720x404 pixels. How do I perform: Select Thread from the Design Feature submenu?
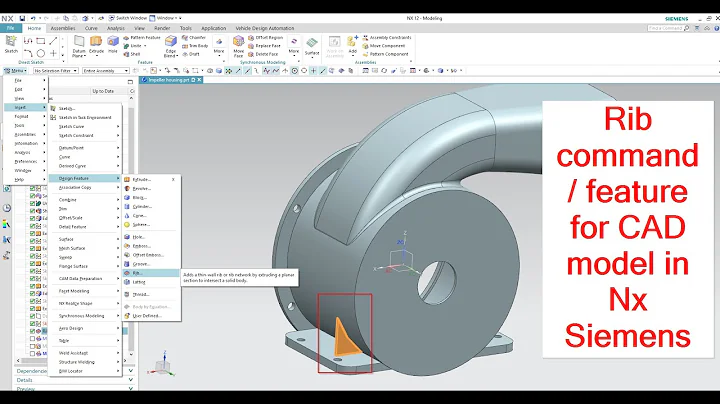point(151,294)
